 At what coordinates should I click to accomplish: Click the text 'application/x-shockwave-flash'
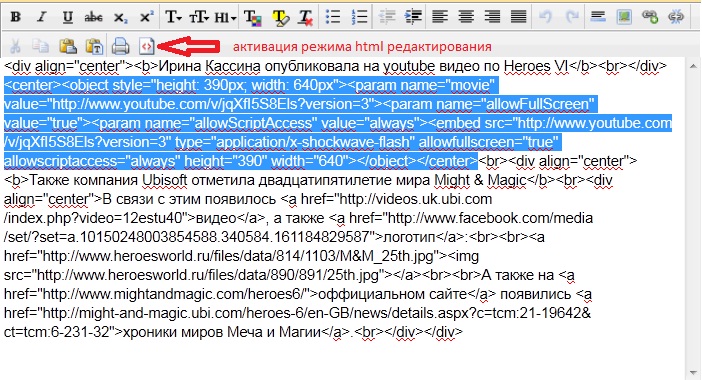pyautogui.click(x=312, y=142)
